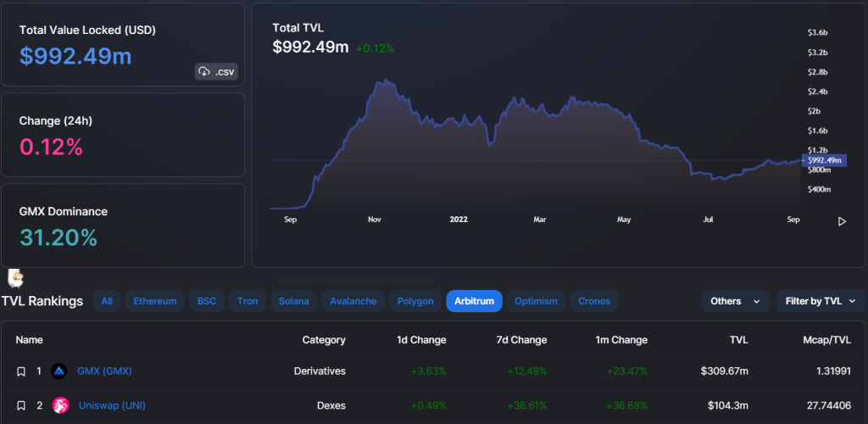Viewport: 868px width, 424px height.
Task: Click the 2022 label on chart axis
Action: tap(459, 219)
